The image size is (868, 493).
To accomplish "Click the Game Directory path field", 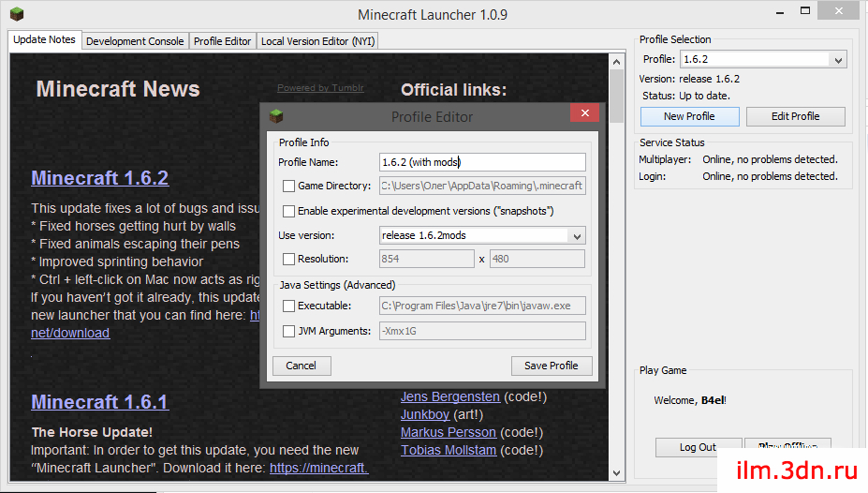I will tap(482, 186).
